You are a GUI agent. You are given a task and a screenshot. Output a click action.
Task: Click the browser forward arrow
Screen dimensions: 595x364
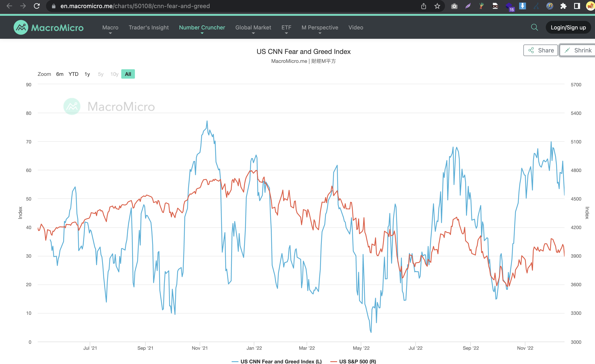23,6
